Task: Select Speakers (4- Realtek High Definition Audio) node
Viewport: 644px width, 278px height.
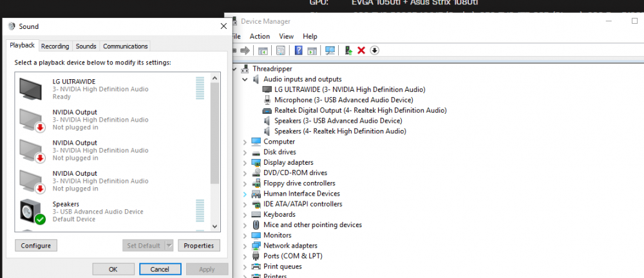Action: tap(340, 131)
